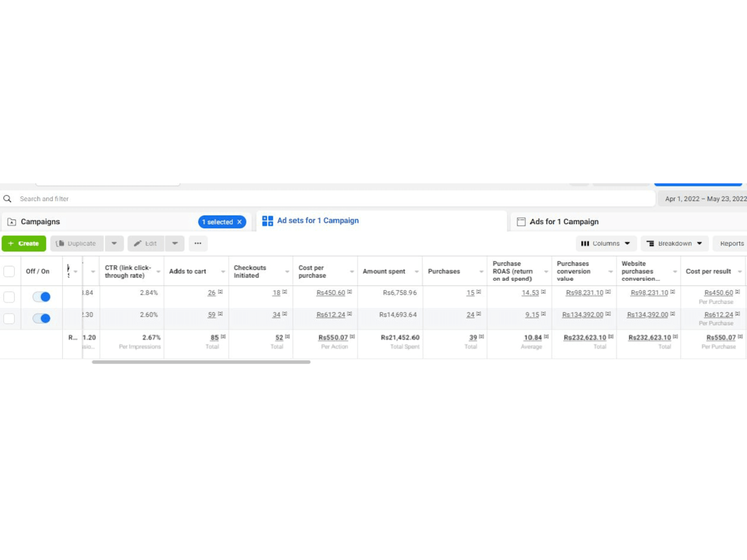Click the Edit button

click(x=146, y=243)
